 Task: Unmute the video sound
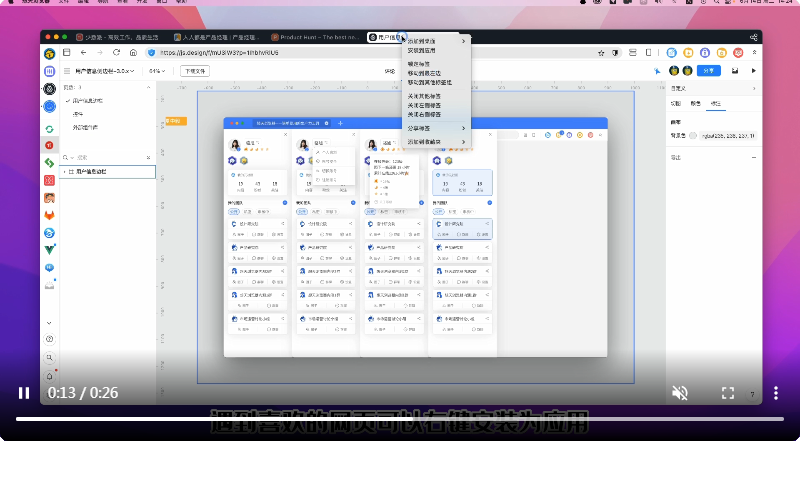coord(680,393)
